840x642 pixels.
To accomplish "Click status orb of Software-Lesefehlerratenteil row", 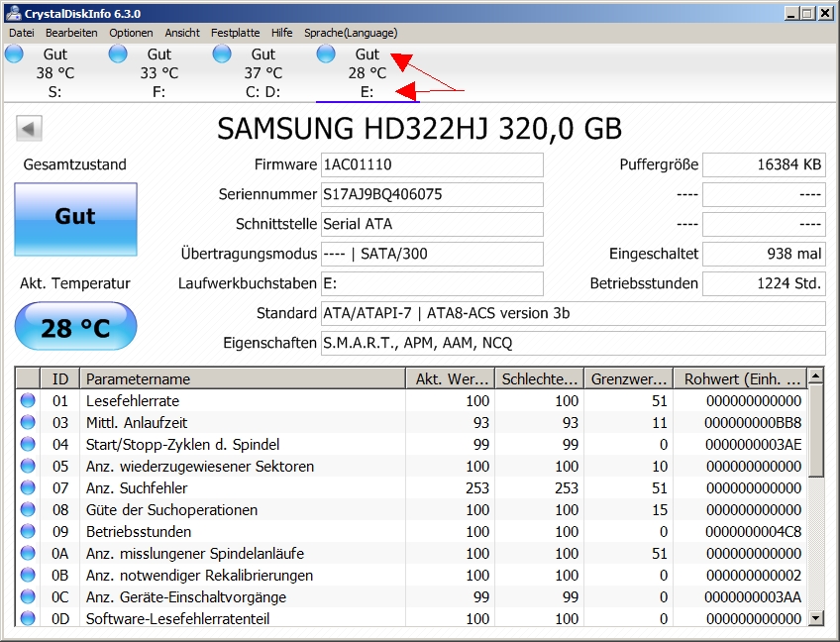I will 28,618.
